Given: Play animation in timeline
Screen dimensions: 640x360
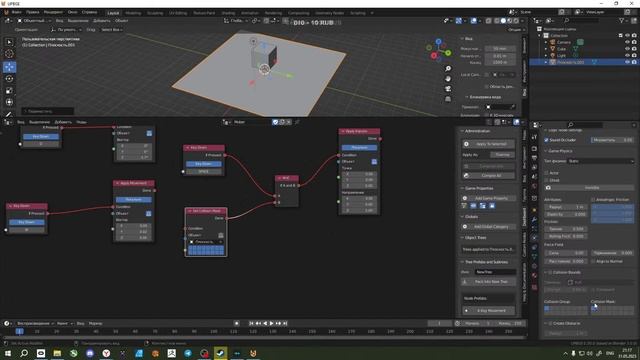Looking at the screenshot, I should pyautogui.click(x=272, y=323).
